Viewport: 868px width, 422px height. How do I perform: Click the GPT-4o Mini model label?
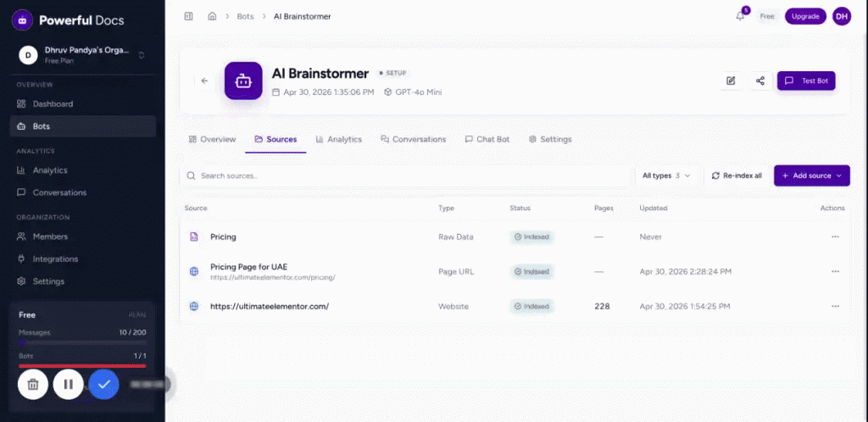[413, 92]
